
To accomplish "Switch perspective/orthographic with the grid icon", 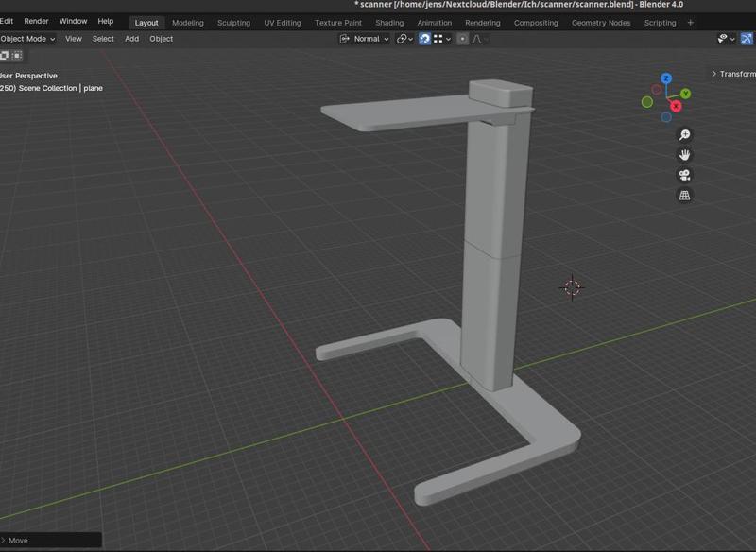I will pyautogui.click(x=685, y=196).
